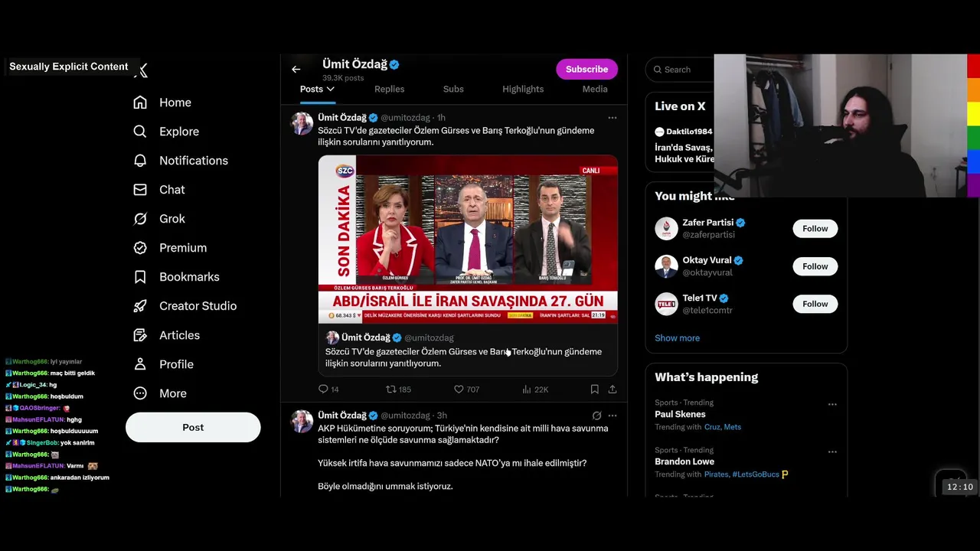Repost the post showing 185 reposts
The image size is (980, 551).
[x=398, y=390]
